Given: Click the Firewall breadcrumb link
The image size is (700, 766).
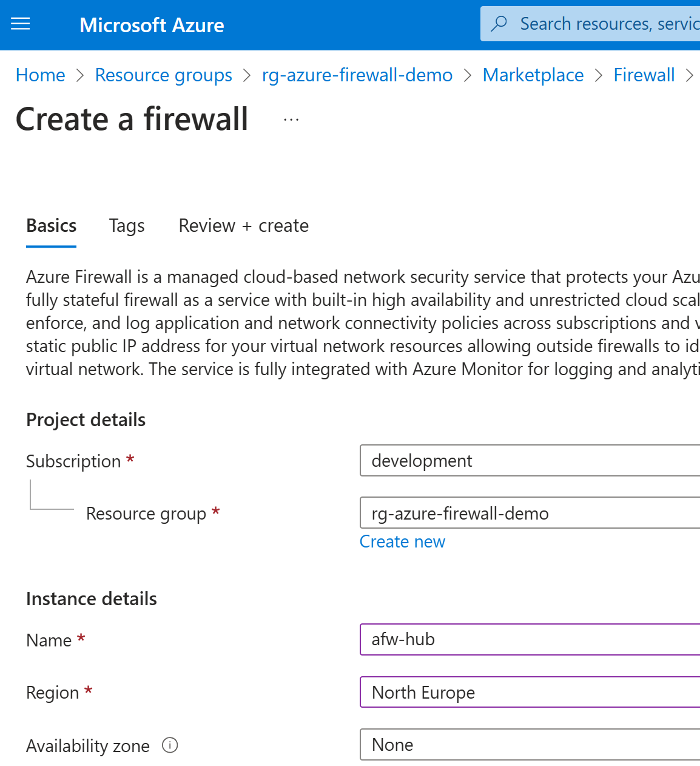Looking at the screenshot, I should point(644,75).
